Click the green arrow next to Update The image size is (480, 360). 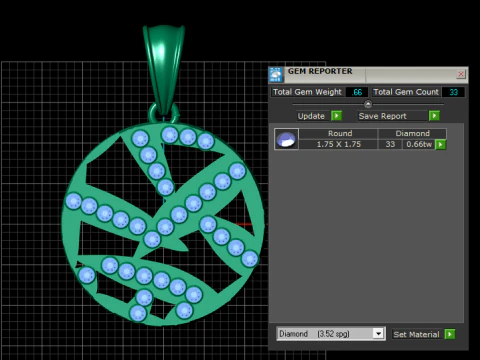(336, 116)
